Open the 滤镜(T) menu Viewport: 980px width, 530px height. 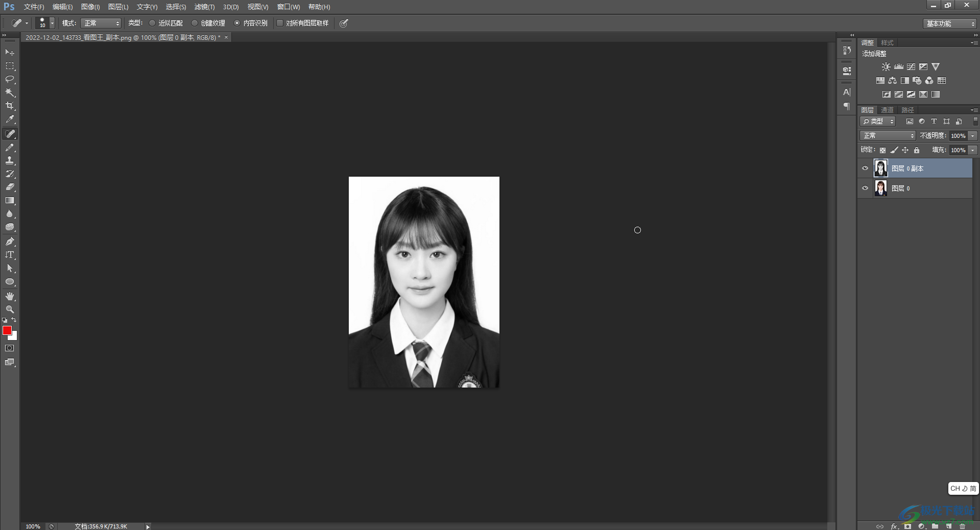pyautogui.click(x=204, y=7)
